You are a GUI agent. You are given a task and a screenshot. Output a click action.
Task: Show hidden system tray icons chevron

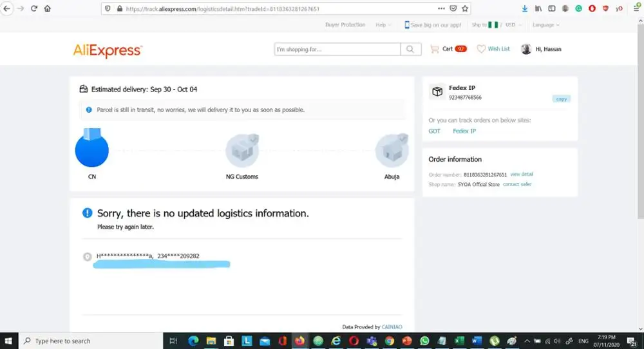click(x=527, y=341)
